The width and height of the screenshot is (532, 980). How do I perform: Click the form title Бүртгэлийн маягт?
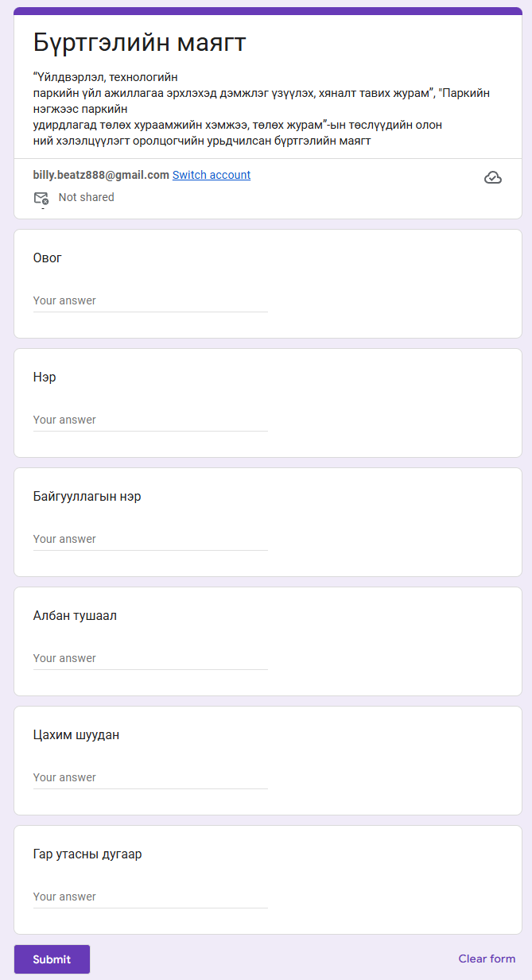pos(140,43)
